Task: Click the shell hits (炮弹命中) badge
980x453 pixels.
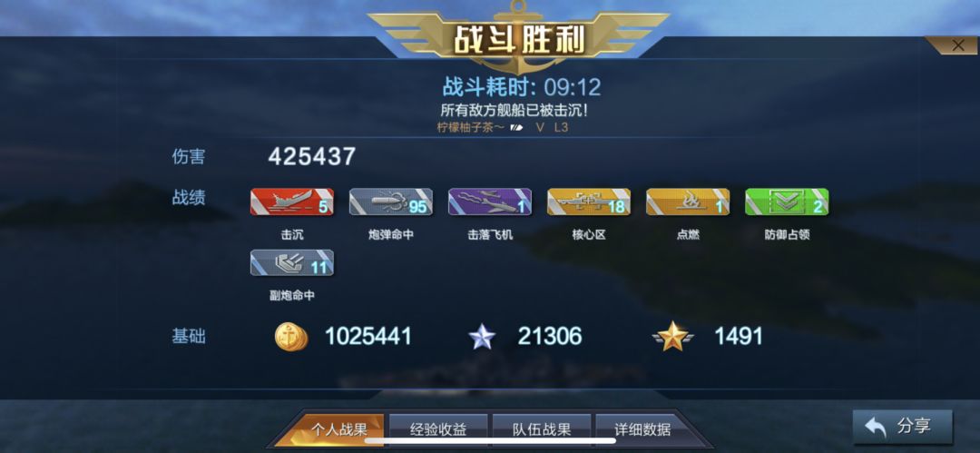Action: coord(390,202)
